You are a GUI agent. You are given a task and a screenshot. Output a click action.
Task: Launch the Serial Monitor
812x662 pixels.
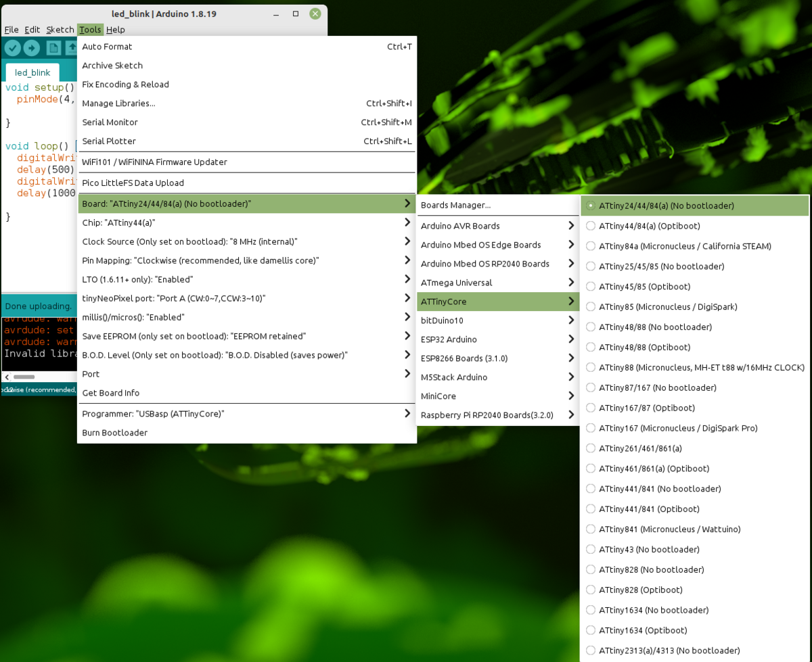[247, 122]
